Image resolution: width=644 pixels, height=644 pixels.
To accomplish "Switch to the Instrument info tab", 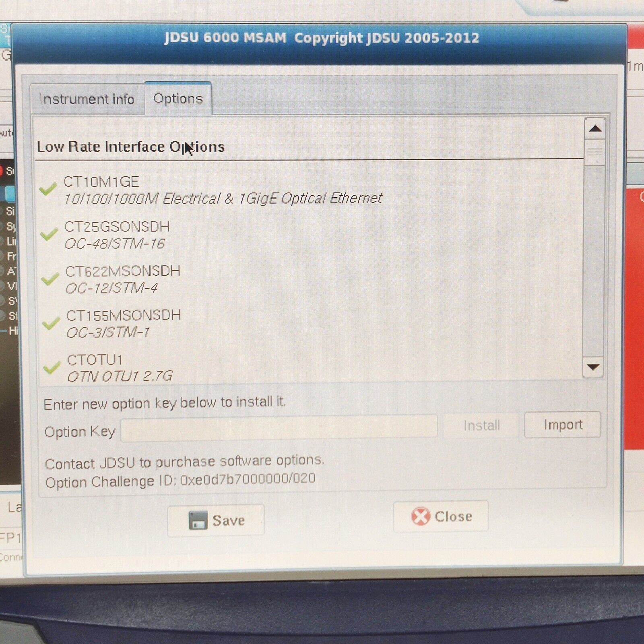I will [x=87, y=99].
